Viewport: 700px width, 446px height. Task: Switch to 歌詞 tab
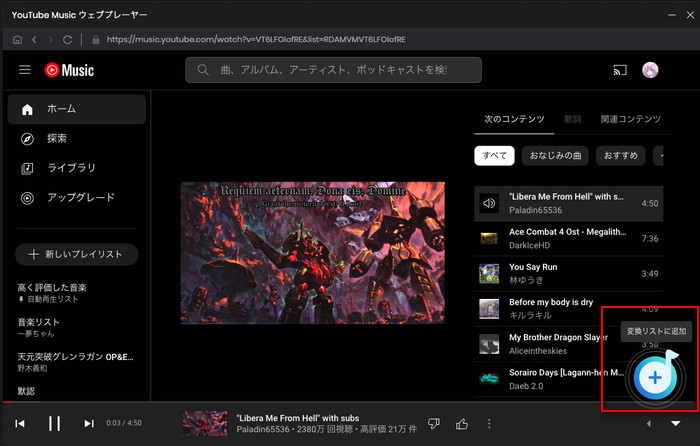(573, 119)
